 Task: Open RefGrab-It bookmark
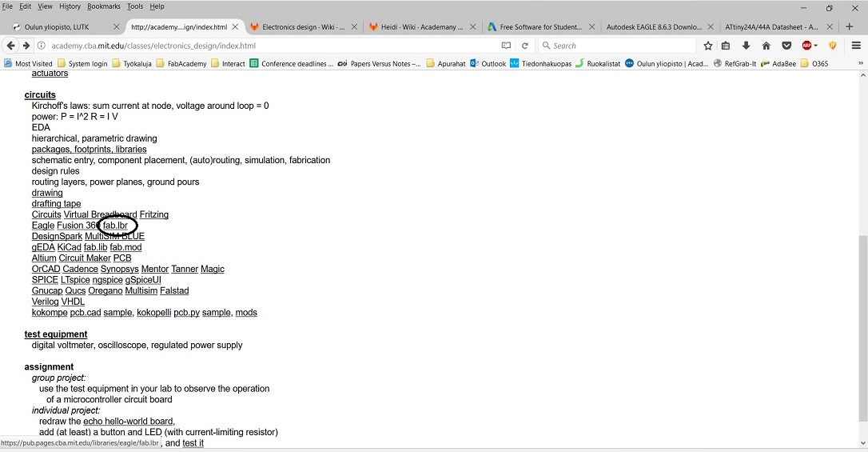tap(735, 64)
